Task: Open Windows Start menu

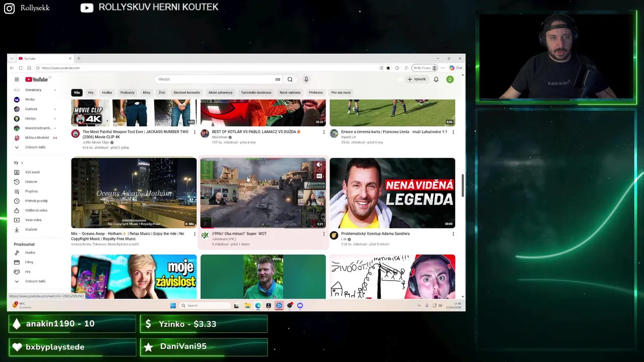Action: pos(173,306)
